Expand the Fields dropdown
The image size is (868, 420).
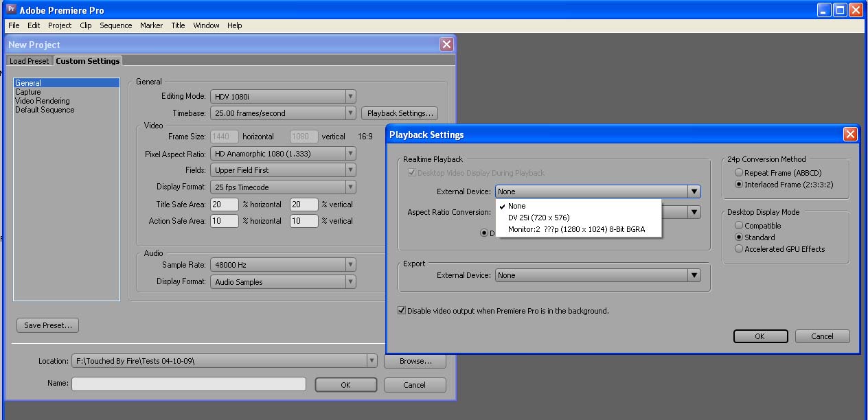pyautogui.click(x=350, y=170)
